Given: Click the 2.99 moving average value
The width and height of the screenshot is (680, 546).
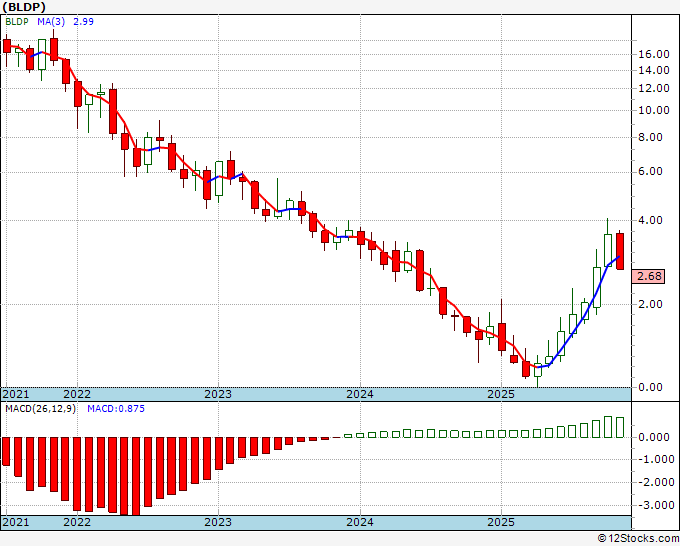Looking at the screenshot, I should [x=83, y=22].
